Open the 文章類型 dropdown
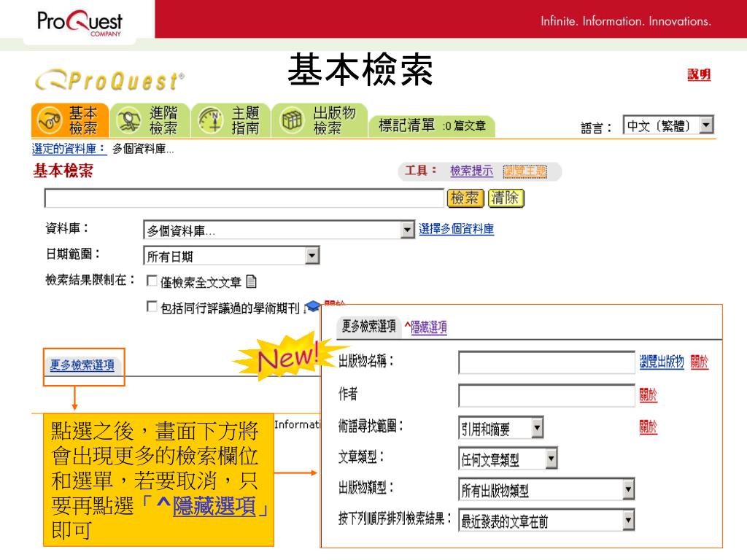 [508, 459]
